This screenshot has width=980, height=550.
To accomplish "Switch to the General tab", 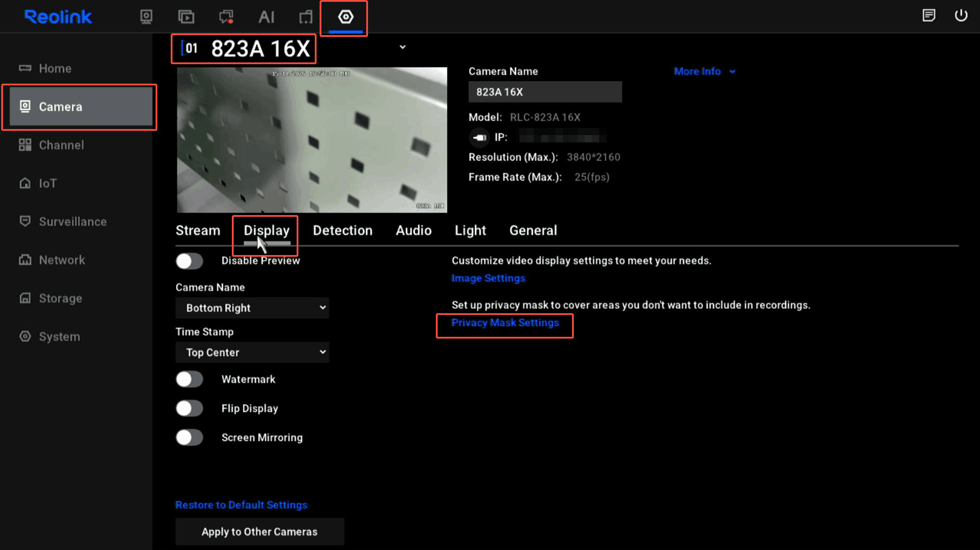I will [x=533, y=231].
